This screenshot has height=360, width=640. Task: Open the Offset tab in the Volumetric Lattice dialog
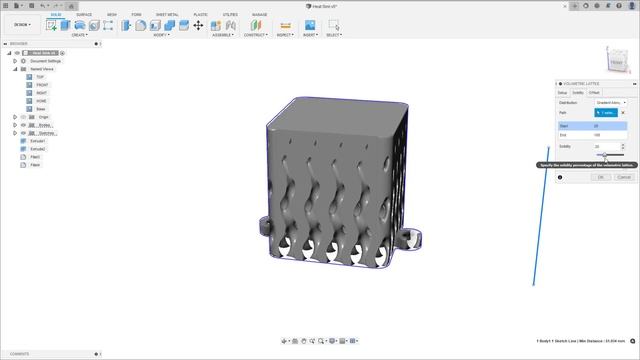pyautogui.click(x=594, y=93)
